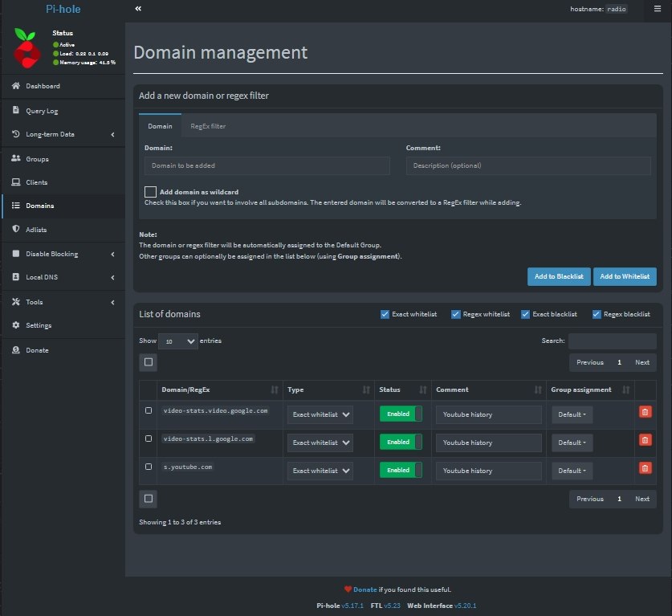Click the Description (optional) comment field
The image size is (672, 616).
528,165
